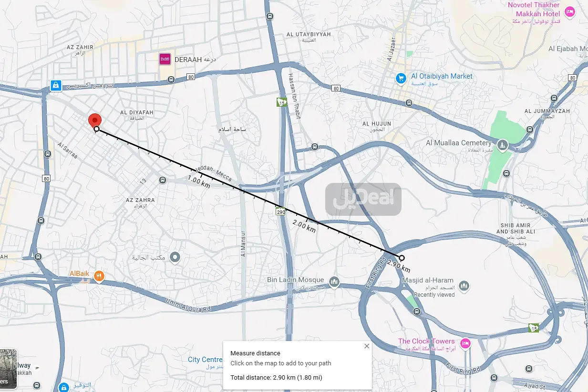588x392 pixels.
Task: Open the AlBaik restaurant icon
Action: [x=99, y=275]
